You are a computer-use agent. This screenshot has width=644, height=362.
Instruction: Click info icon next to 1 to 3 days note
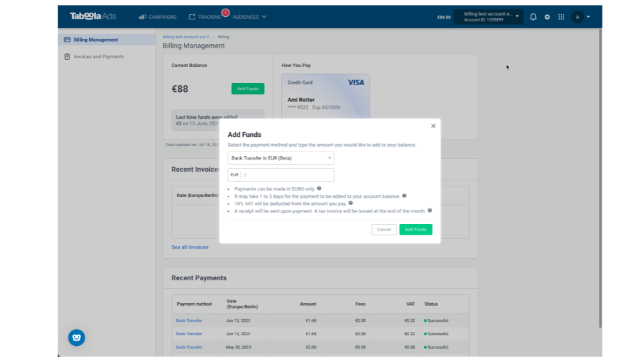pos(404,196)
